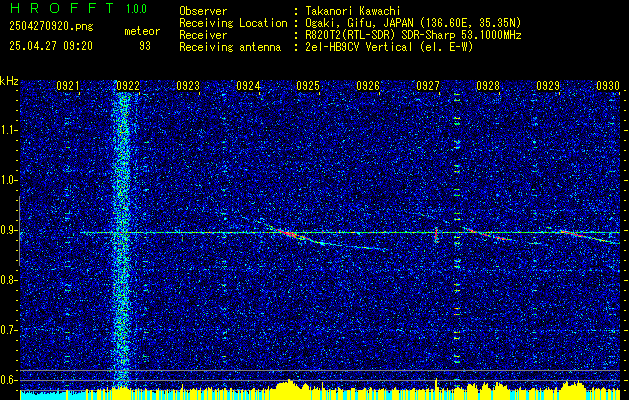Click the Receiving Location Ogaki, Gifu, JAPAN text
This screenshot has width=629, height=400.
point(413,23)
